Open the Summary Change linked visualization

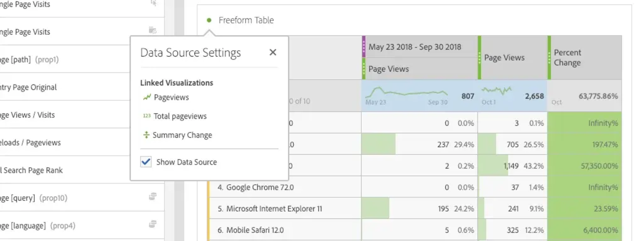click(182, 135)
